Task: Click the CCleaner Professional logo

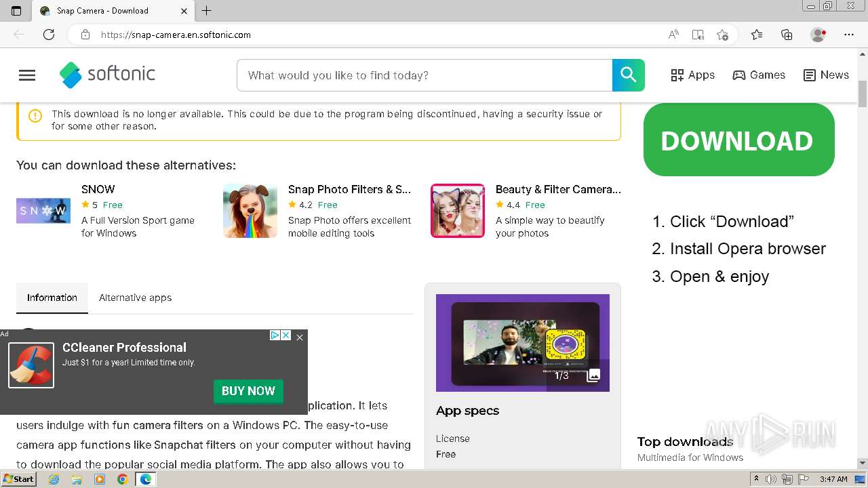Action: click(31, 365)
